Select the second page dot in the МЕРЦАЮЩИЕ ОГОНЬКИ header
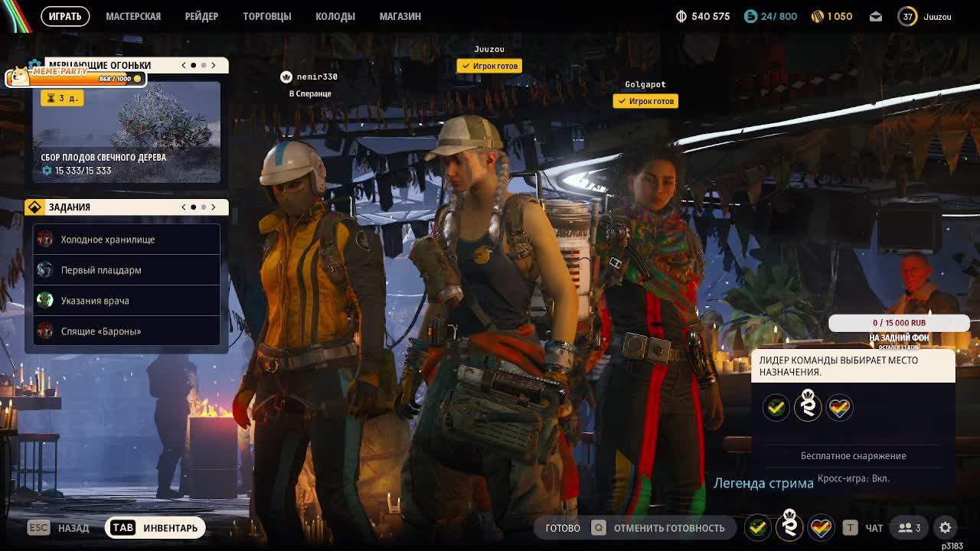 click(204, 66)
